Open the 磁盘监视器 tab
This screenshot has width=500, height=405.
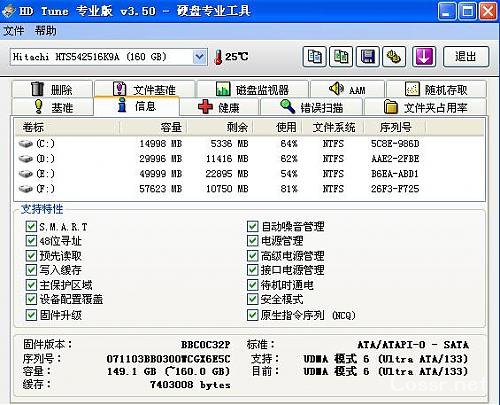click(252, 89)
